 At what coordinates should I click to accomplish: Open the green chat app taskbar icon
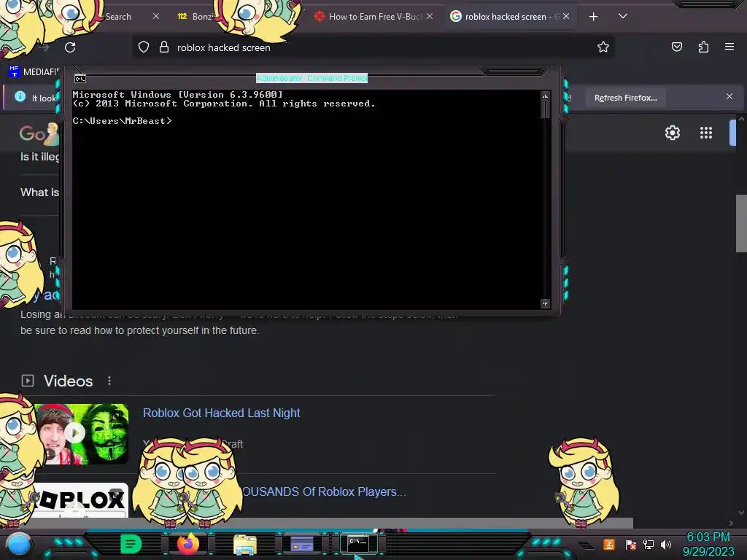131,544
